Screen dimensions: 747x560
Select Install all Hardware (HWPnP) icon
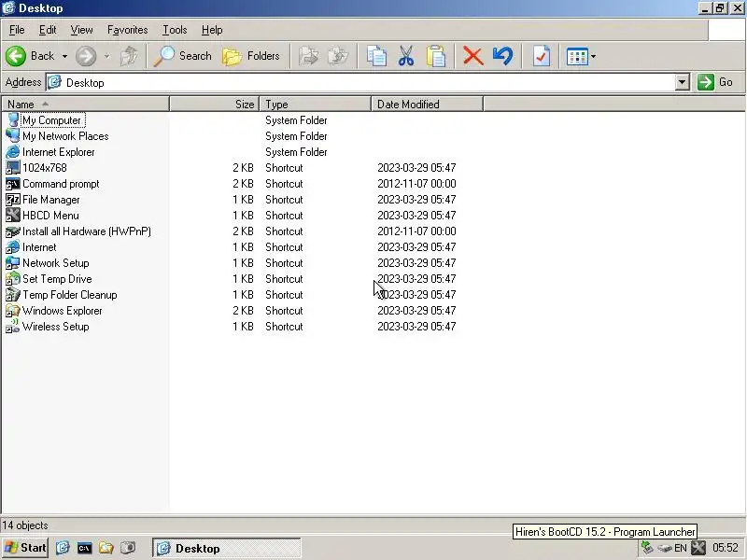[13, 231]
